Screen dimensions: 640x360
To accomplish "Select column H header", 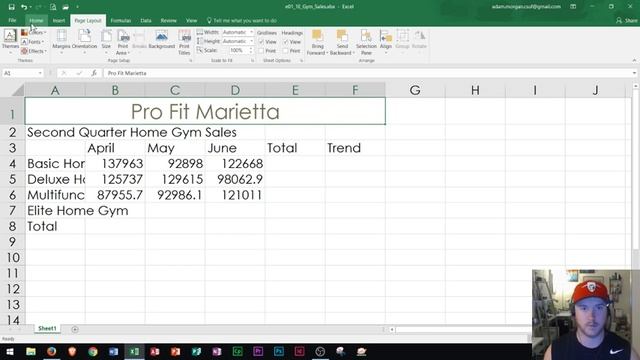I will (475, 90).
